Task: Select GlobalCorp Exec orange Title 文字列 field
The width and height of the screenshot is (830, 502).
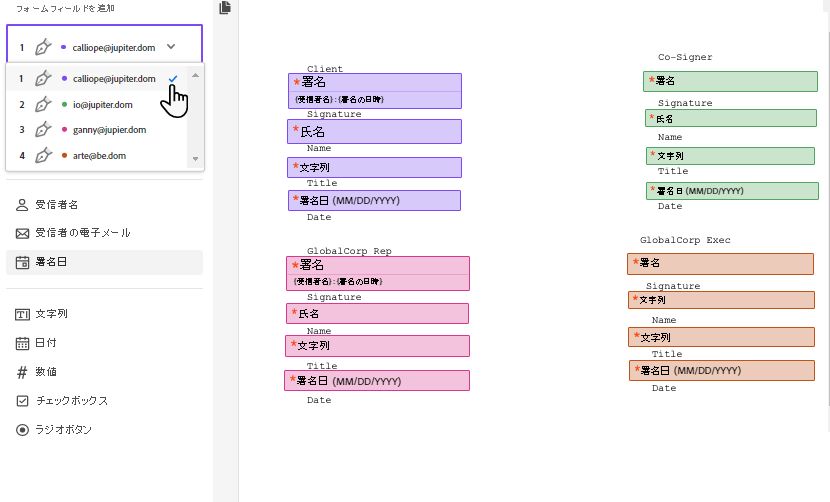Action: pos(721,337)
